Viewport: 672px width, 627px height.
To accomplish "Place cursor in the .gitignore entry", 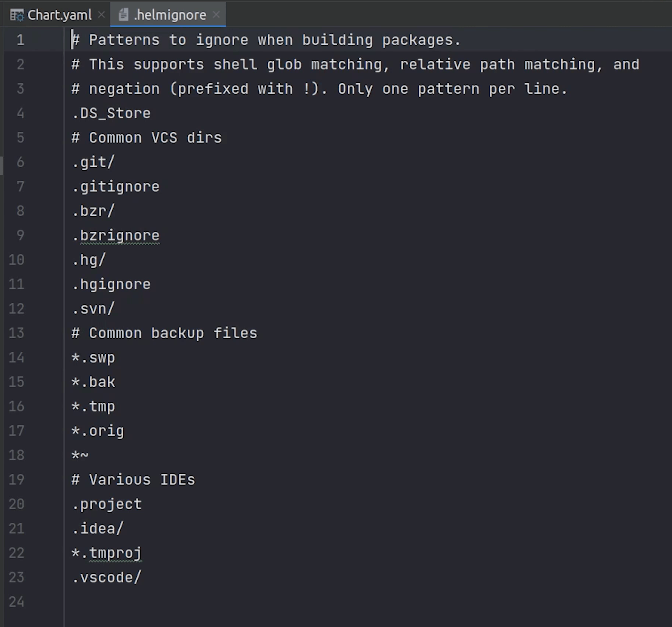I will 116,187.
